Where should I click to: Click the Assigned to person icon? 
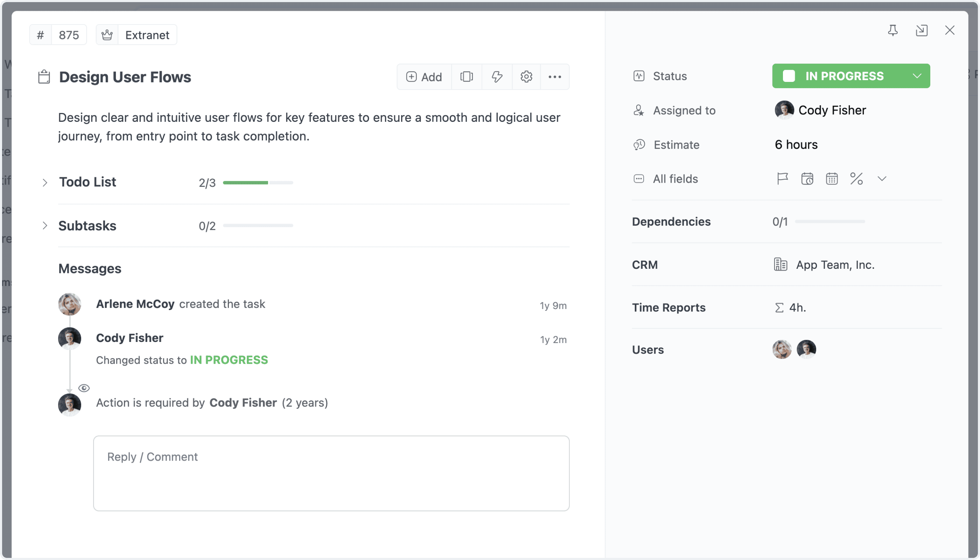point(638,111)
